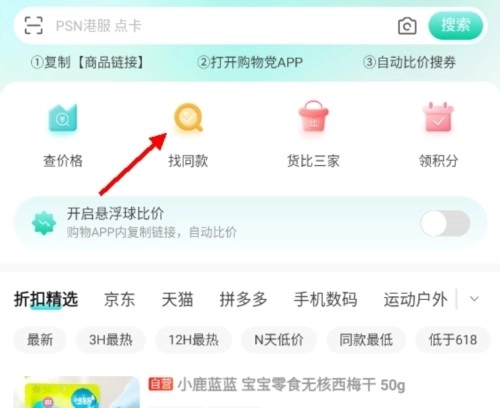
Task: Filter by 3H最热 chip
Action: coord(111,340)
